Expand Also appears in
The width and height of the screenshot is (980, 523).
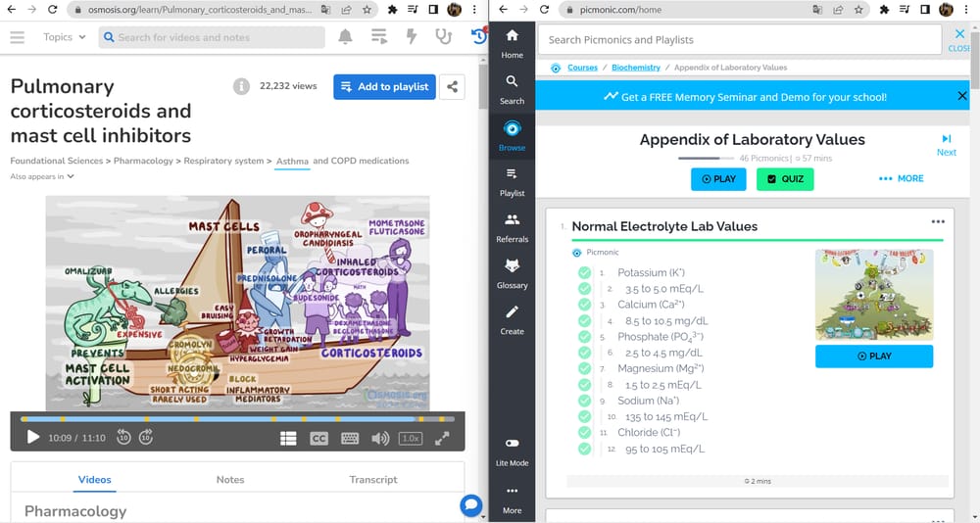pyautogui.click(x=42, y=176)
